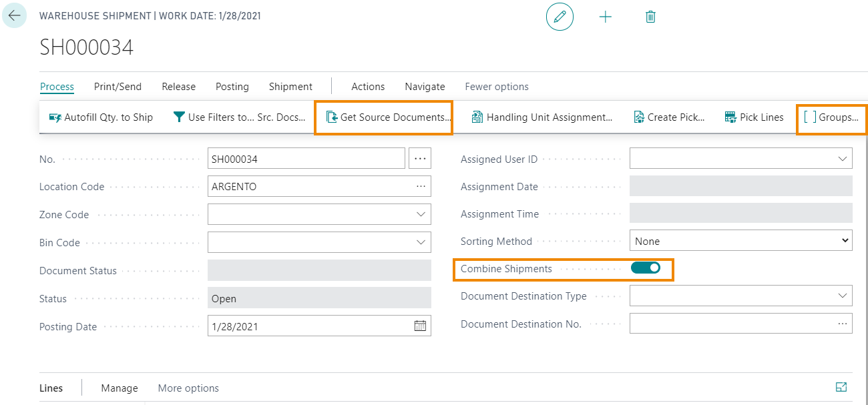Open Document Destination No. lookup ellipsis
The width and height of the screenshot is (868, 405).
point(843,324)
